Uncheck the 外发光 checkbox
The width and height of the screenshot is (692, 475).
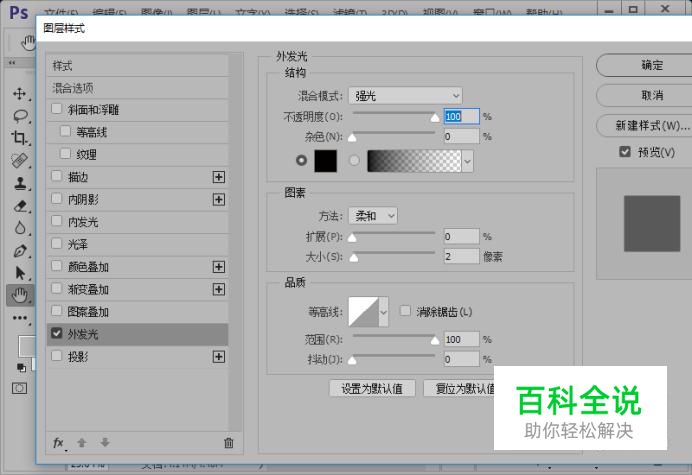(x=56, y=333)
